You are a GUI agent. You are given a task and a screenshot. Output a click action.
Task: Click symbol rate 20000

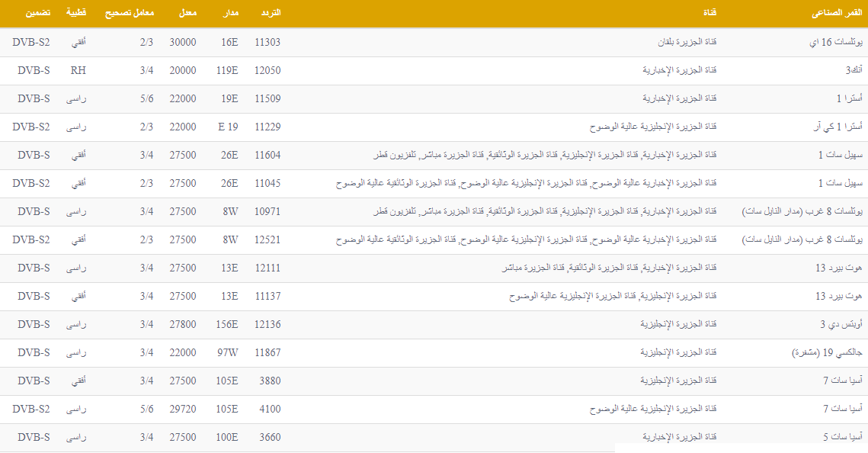[183, 70]
